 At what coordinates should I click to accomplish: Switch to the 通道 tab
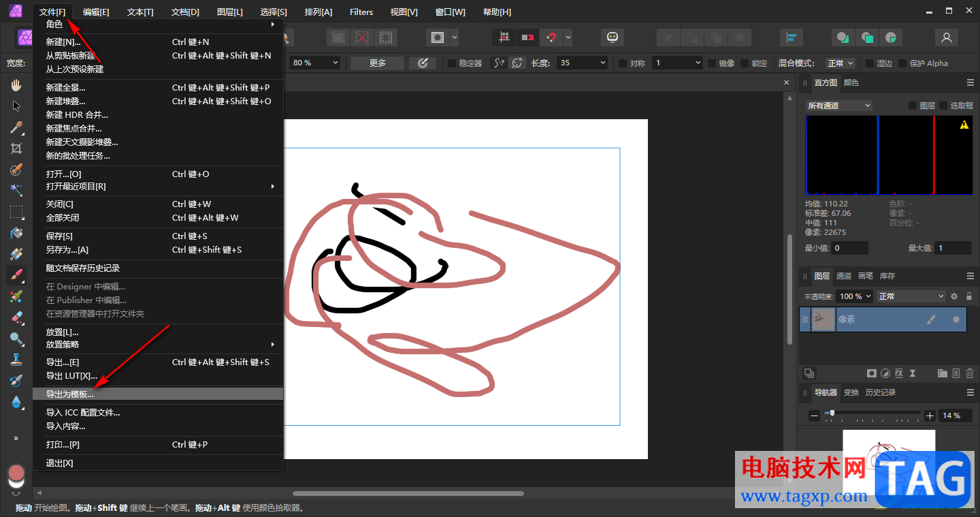844,276
